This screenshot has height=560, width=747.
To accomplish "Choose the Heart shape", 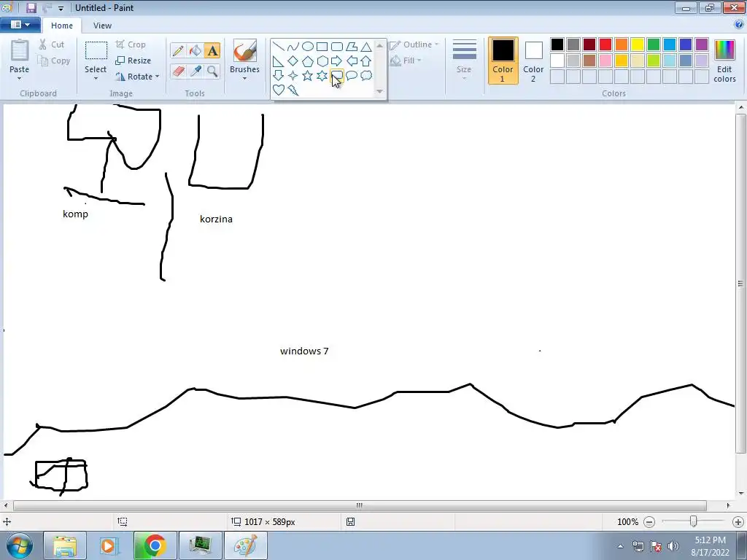I will point(278,90).
